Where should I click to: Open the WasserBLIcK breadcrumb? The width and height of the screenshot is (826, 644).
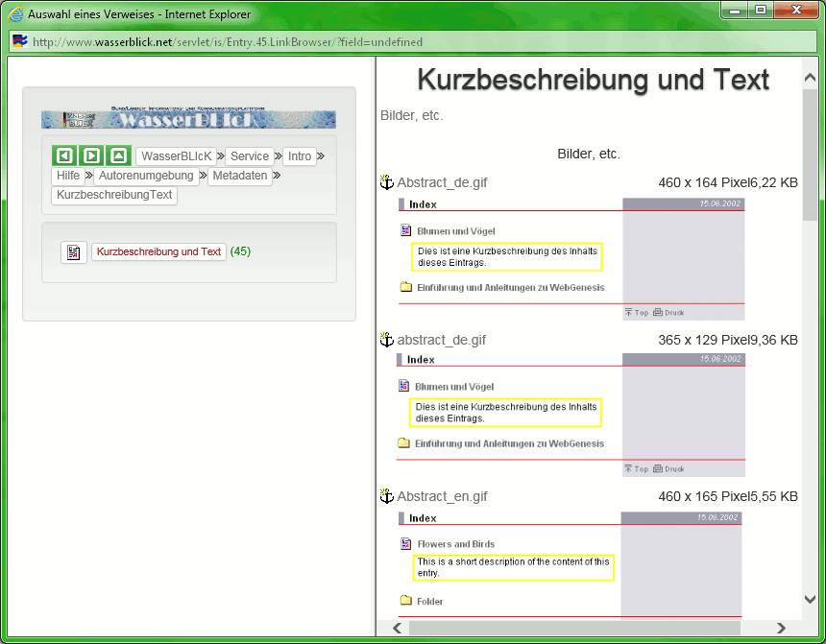[x=176, y=156]
